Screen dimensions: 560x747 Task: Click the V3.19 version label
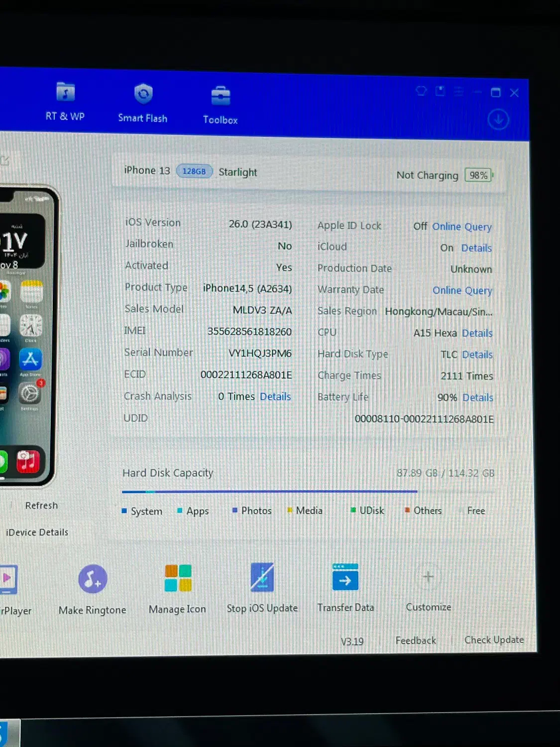pos(352,641)
